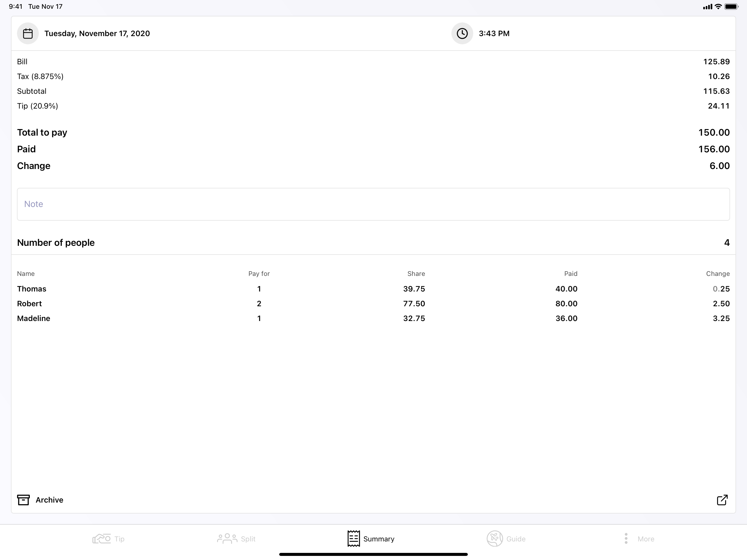Screen dimensions: 747x560
Task: Select the Tip tab icon
Action: click(101, 539)
